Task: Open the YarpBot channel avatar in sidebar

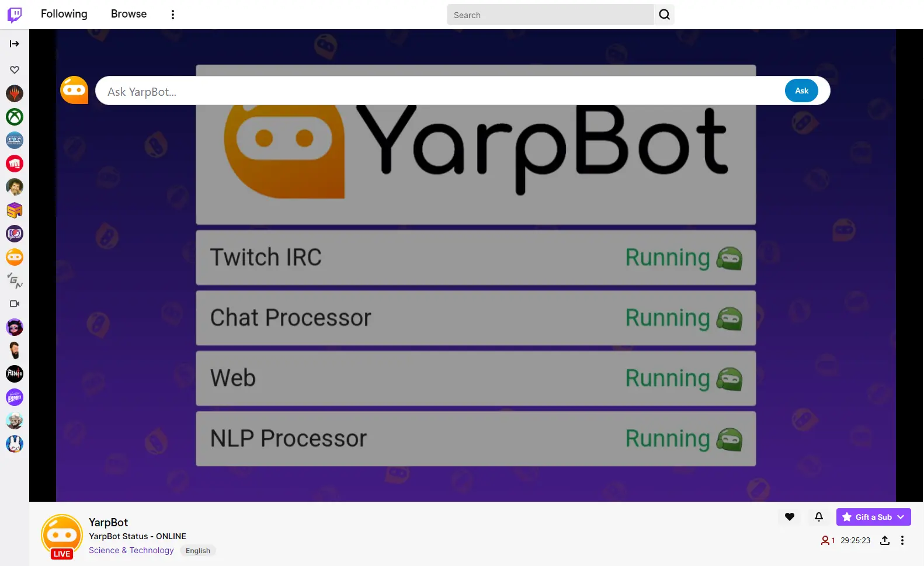Action: point(15,257)
